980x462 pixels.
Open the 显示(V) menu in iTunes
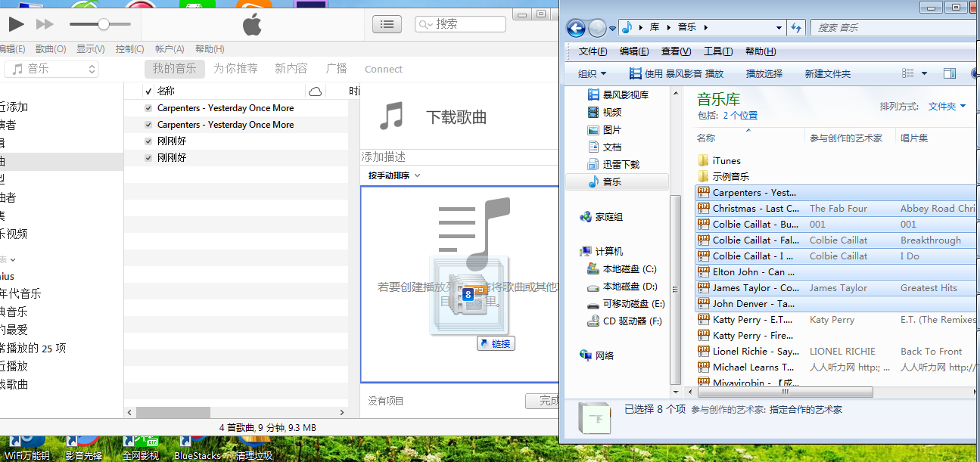point(91,48)
